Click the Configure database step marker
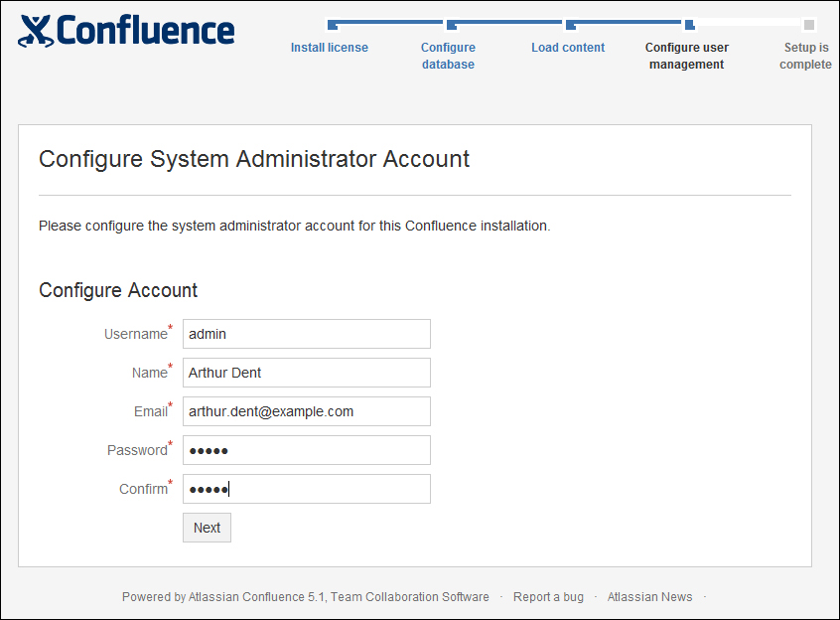840x620 pixels. point(452,25)
